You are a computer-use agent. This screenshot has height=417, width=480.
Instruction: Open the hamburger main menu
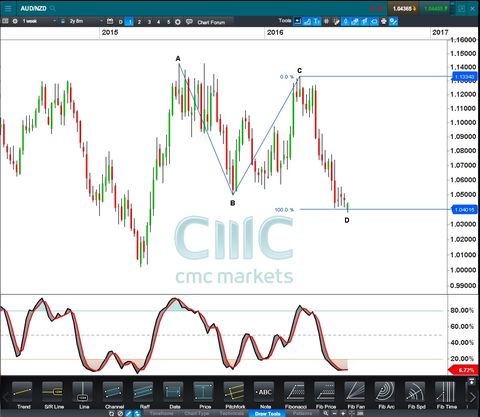pyautogui.click(x=8, y=8)
